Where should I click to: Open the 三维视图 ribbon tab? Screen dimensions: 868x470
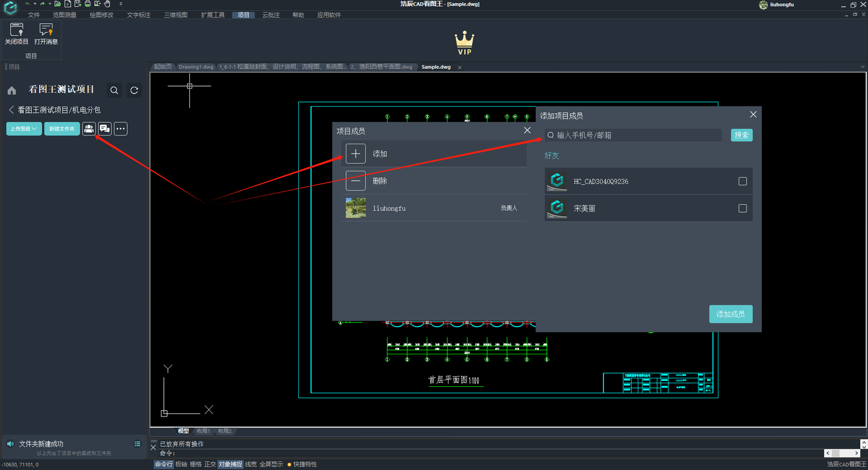click(x=175, y=15)
